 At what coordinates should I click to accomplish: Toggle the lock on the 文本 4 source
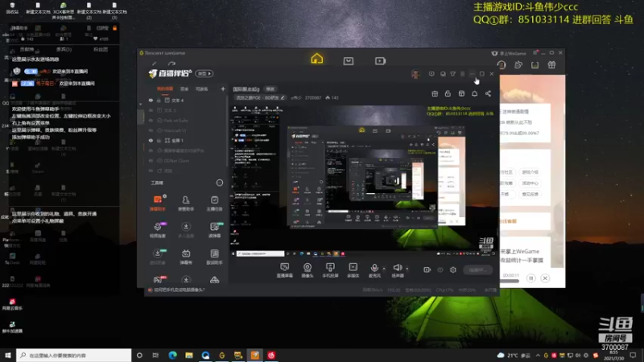pyautogui.click(x=159, y=100)
